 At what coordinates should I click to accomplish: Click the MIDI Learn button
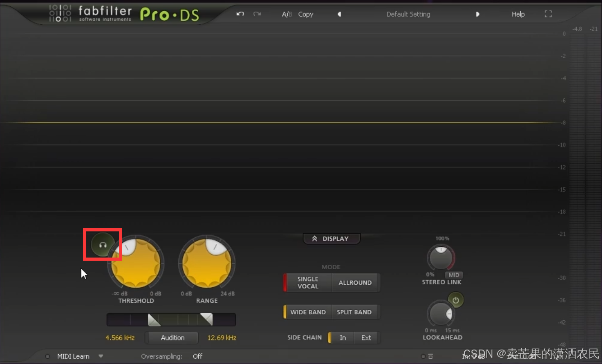(73, 356)
